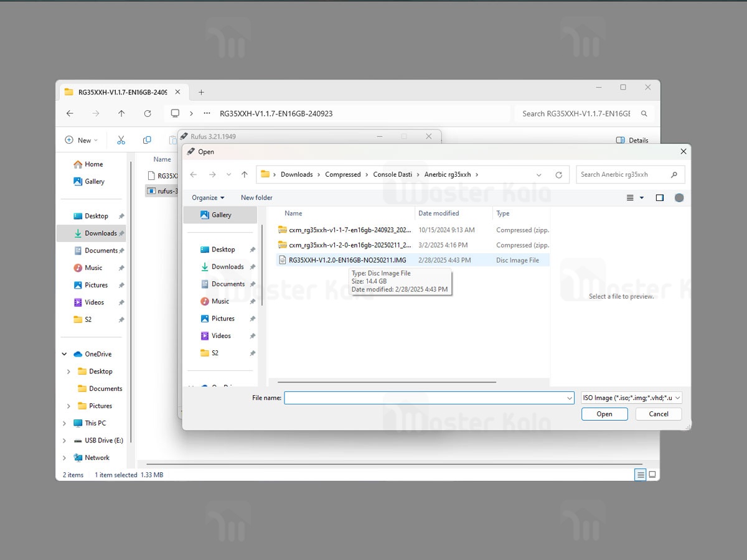Toggle the preview pane in Open dialog
The height and width of the screenshot is (560, 747).
coord(660,198)
